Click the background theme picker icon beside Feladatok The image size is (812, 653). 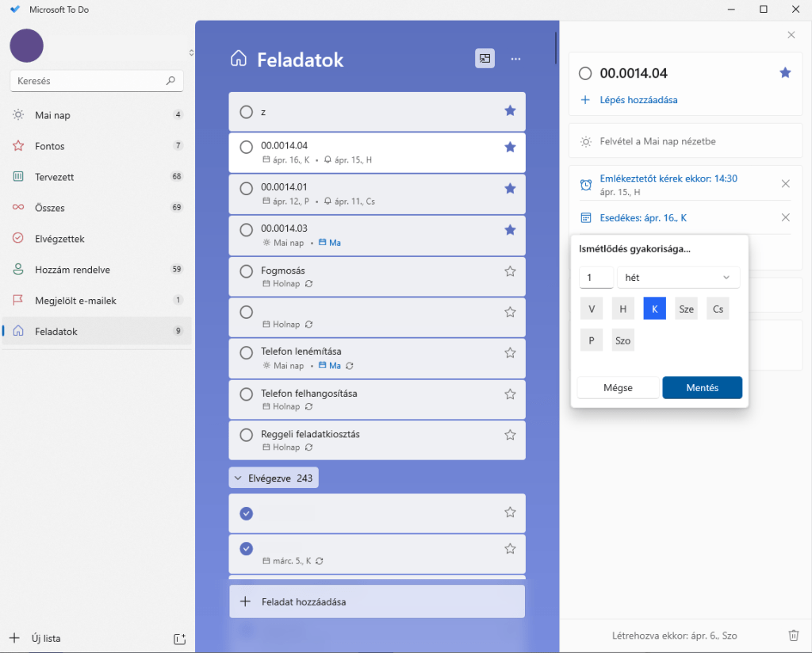[x=485, y=58]
